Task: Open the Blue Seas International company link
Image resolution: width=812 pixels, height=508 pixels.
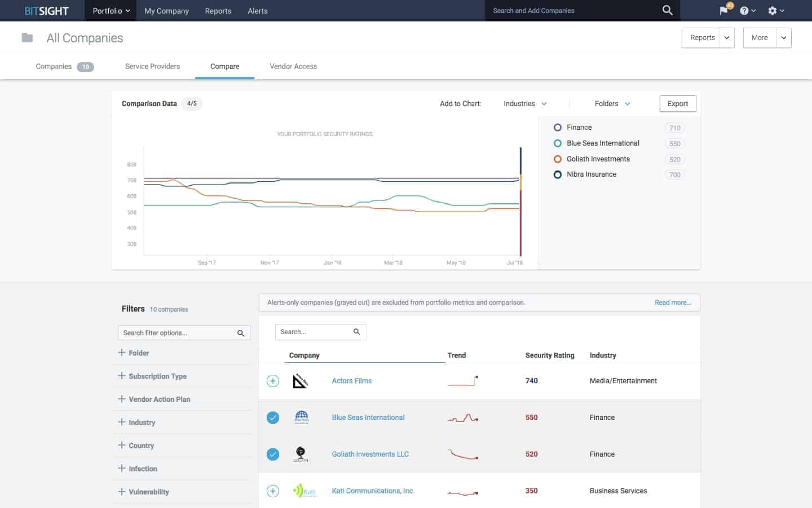Action: tap(368, 418)
